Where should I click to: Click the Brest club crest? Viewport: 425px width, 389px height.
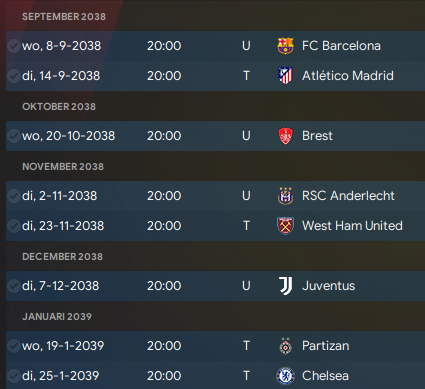coord(285,136)
